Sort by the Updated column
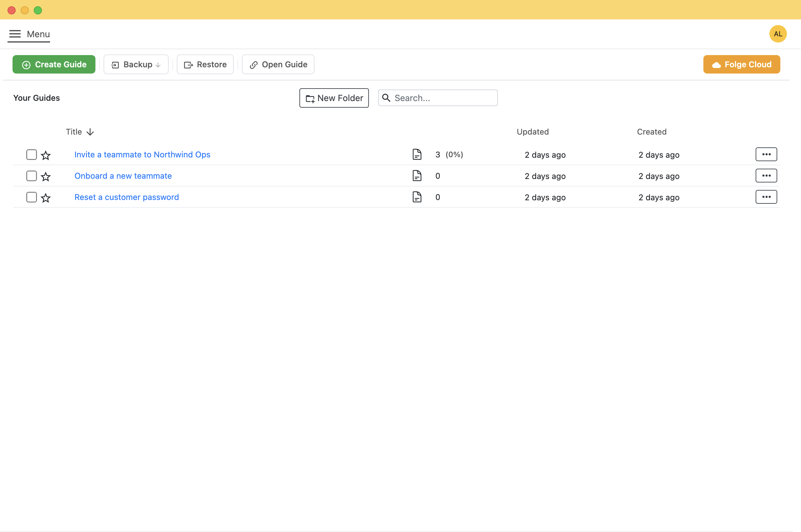801x532 pixels. (x=533, y=132)
